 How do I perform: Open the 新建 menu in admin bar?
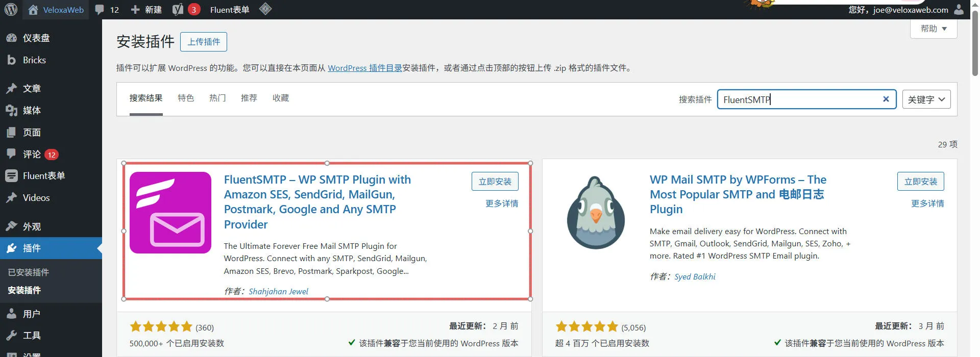point(146,10)
